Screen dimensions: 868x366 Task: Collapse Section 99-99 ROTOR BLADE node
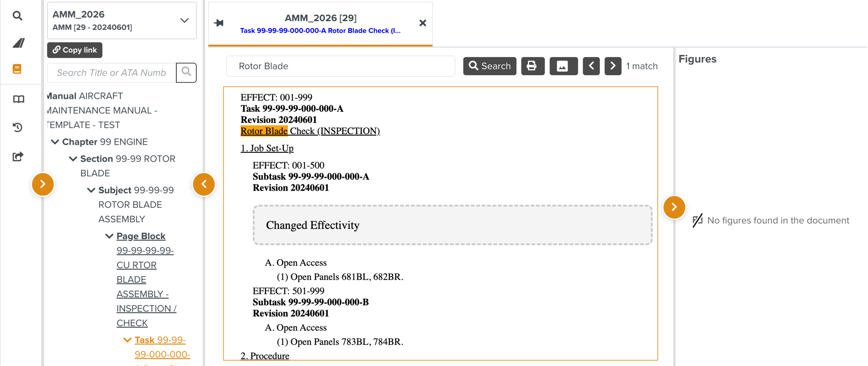click(x=73, y=159)
